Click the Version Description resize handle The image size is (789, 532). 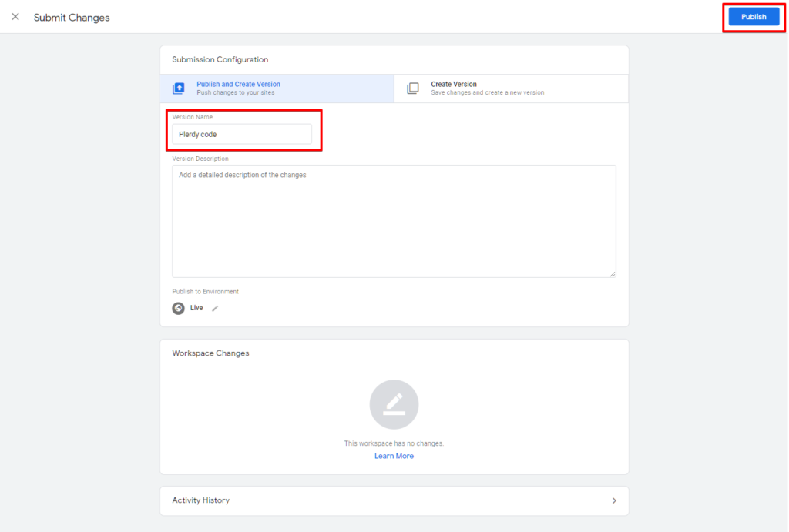613,274
